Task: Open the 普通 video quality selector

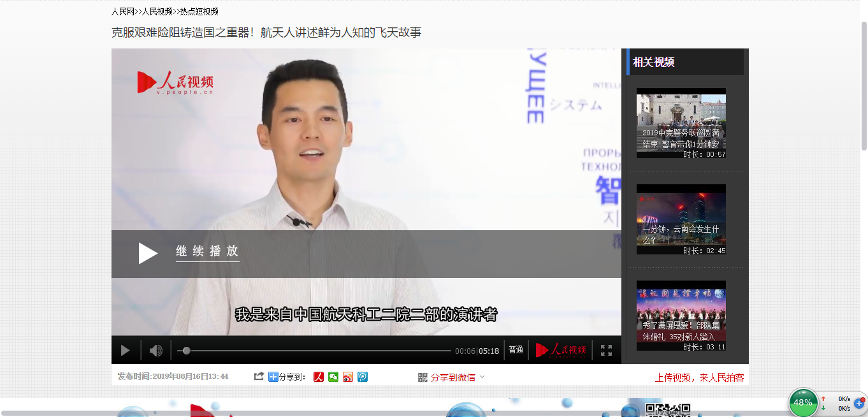Action: (516, 350)
